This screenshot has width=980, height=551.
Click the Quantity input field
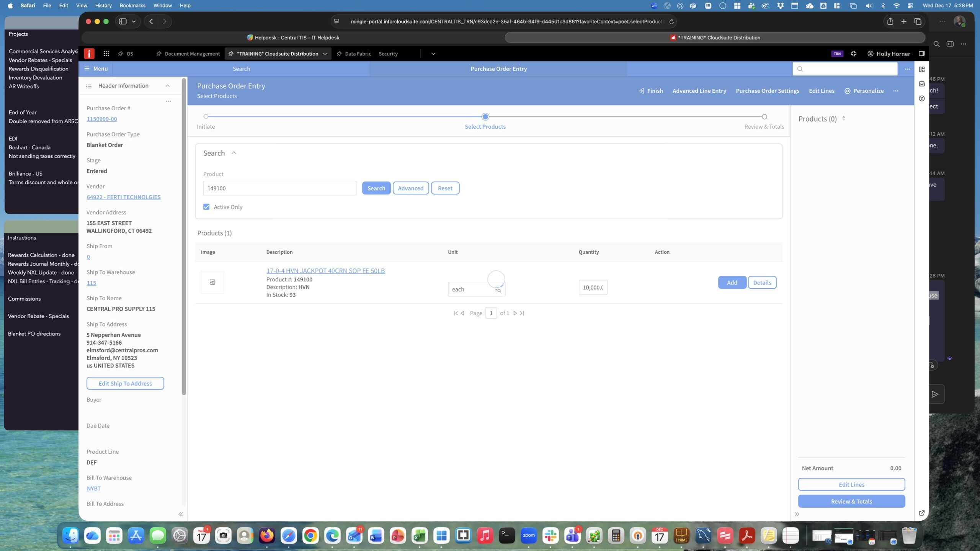(x=593, y=287)
